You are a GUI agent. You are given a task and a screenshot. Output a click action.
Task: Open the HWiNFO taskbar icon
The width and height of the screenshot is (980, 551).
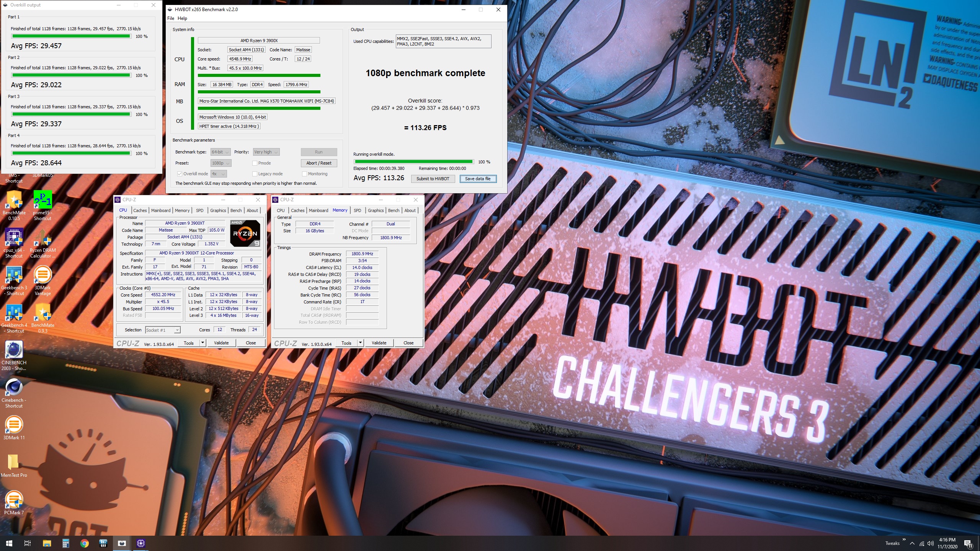pyautogui.click(x=103, y=543)
